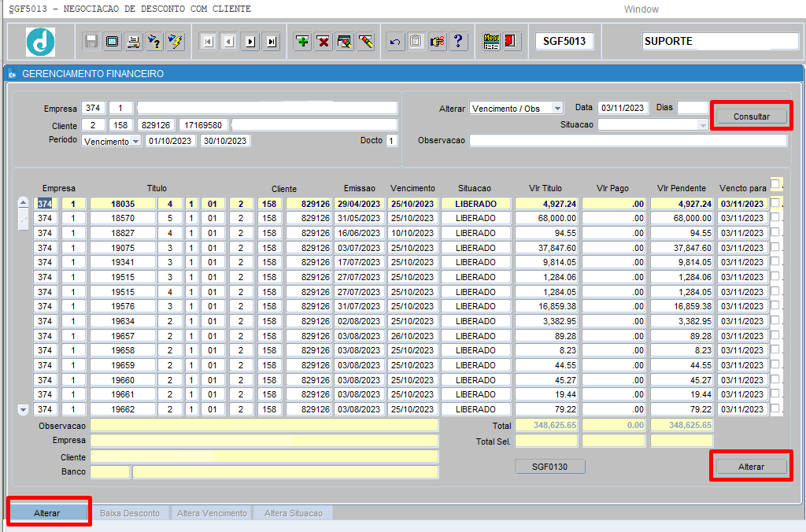This screenshot has height=532, width=806.
Task: Click the Execute Query lightning icon
Action: click(176, 42)
